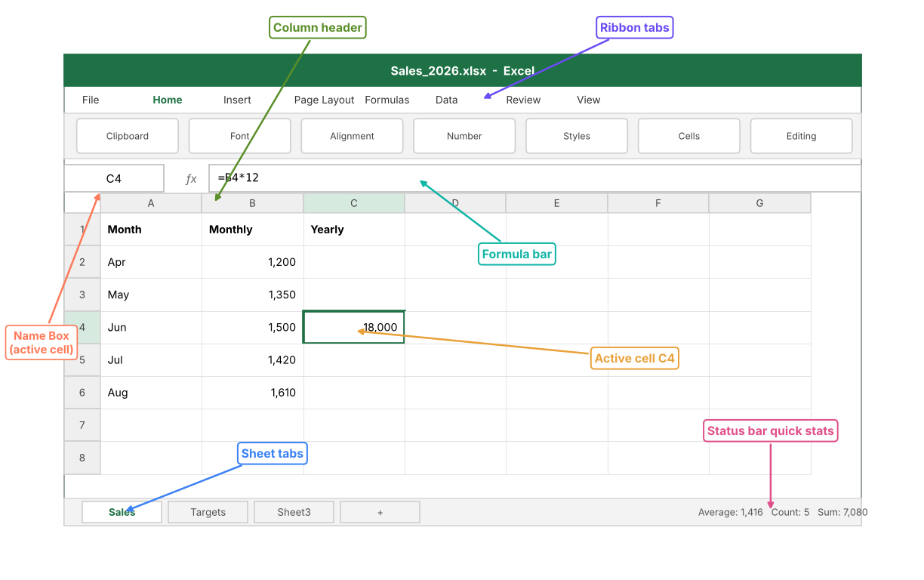Open the Page Layout tab
Viewport: 924px width, 580px height.
click(x=324, y=100)
